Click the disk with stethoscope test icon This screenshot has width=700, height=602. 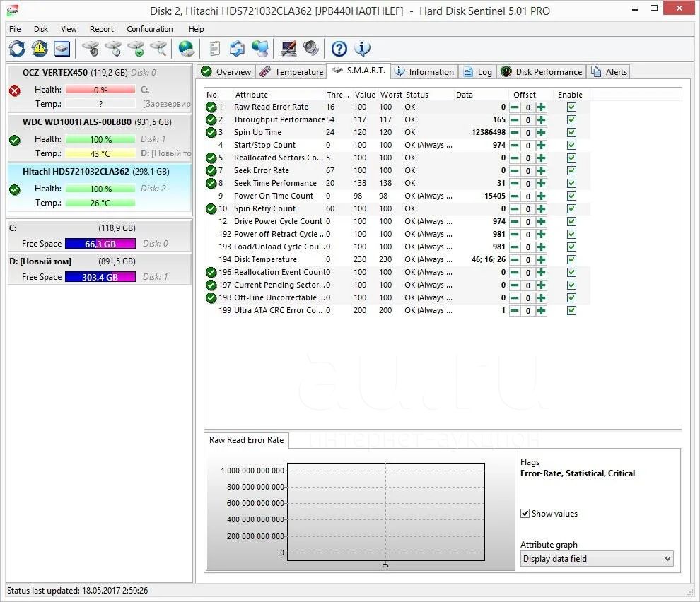91,48
